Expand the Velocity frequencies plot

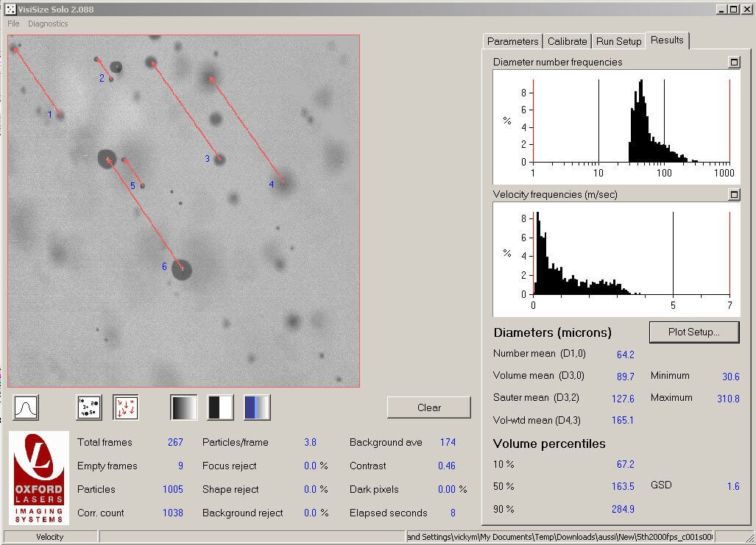(x=733, y=195)
